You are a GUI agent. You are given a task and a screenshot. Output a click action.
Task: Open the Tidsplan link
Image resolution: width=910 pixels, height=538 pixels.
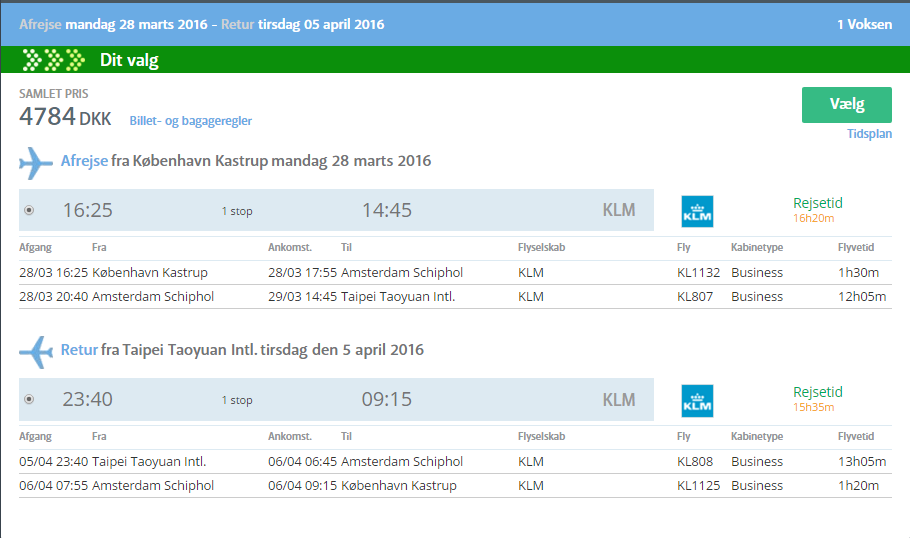click(x=869, y=133)
